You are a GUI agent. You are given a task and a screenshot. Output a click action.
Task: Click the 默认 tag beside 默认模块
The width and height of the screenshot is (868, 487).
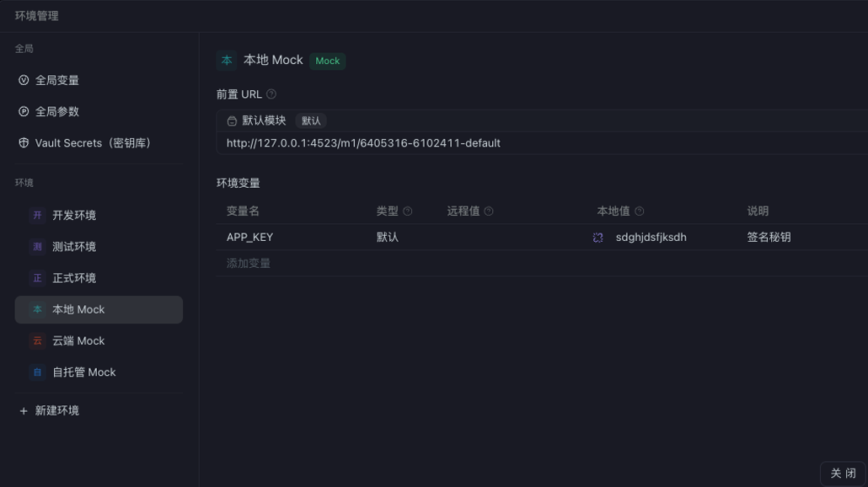tap(311, 120)
